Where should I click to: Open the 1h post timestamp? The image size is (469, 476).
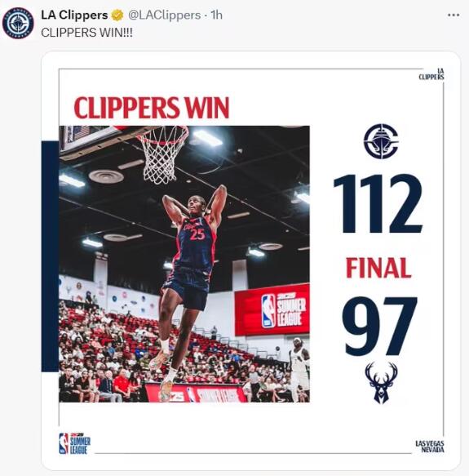[x=216, y=16]
